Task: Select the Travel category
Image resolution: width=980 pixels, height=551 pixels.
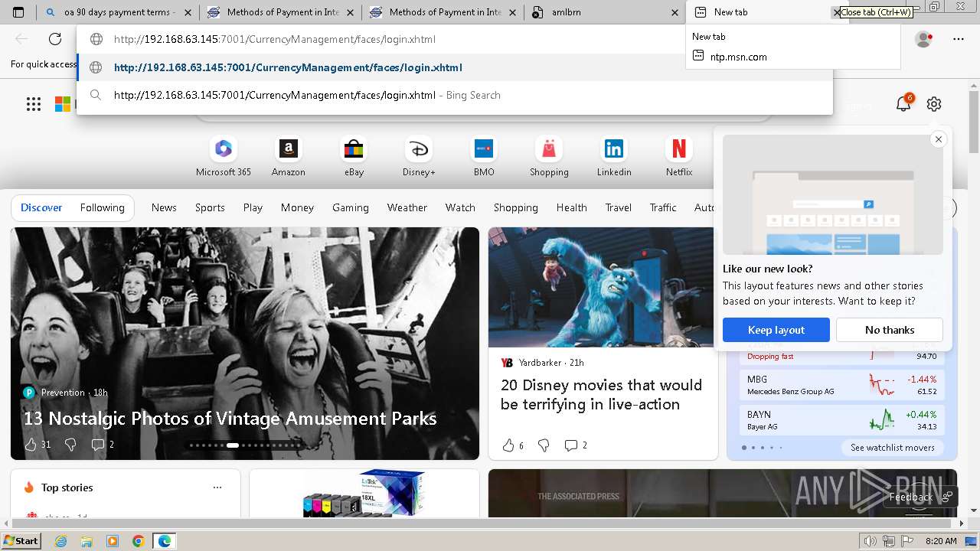Action: (x=619, y=207)
